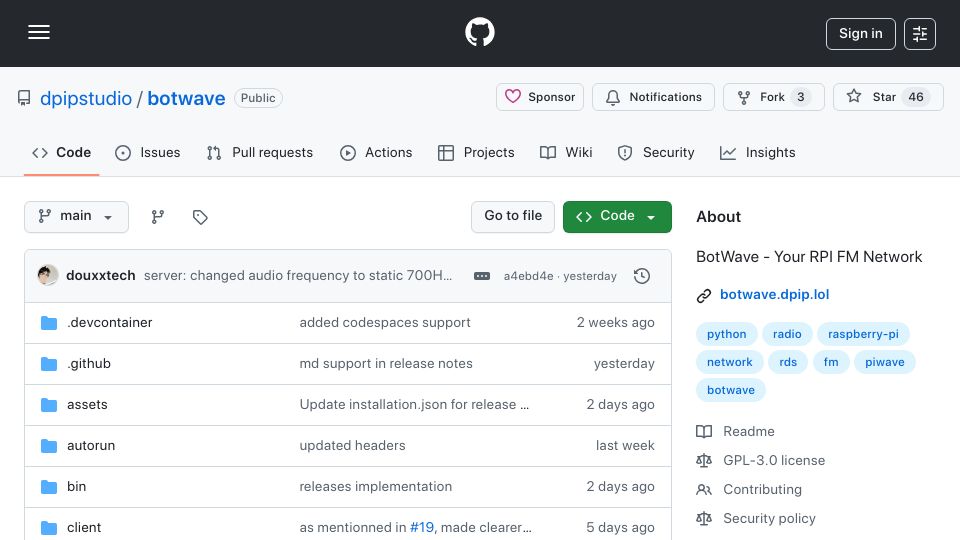
Task: Click the assets folder icon
Action: pyautogui.click(x=49, y=405)
